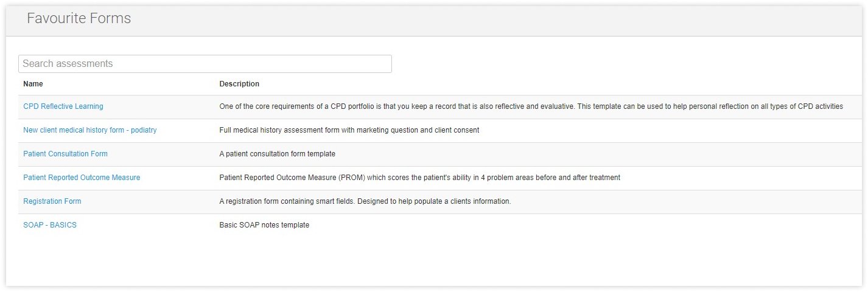This screenshot has width=868, height=292.
Task: Click 'A patient consultation form template' text
Action: (277, 154)
